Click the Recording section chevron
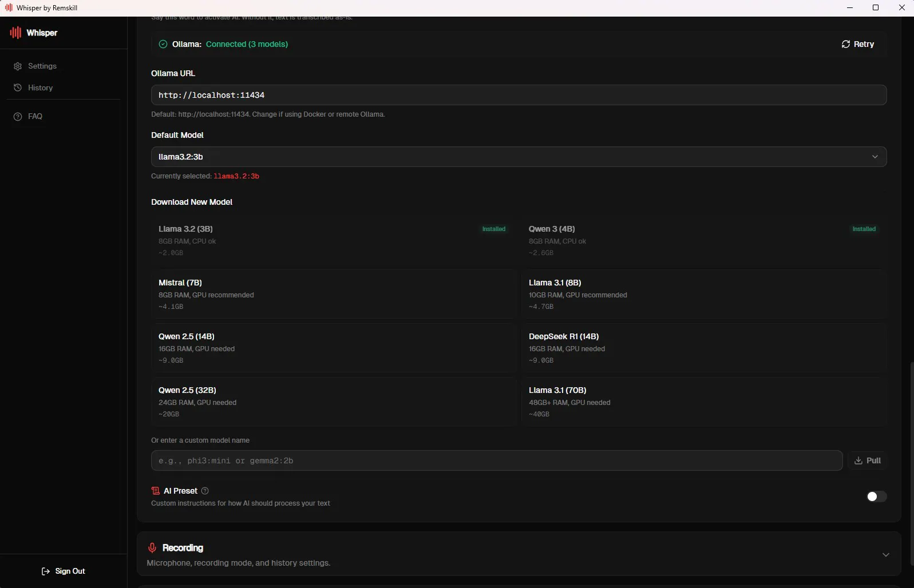The image size is (914, 588). pyautogui.click(x=885, y=555)
